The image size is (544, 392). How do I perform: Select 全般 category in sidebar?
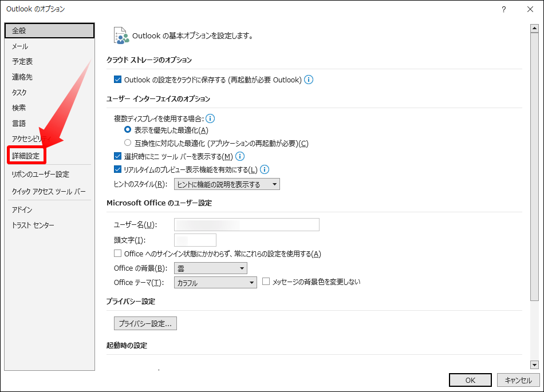pyautogui.click(x=50, y=30)
